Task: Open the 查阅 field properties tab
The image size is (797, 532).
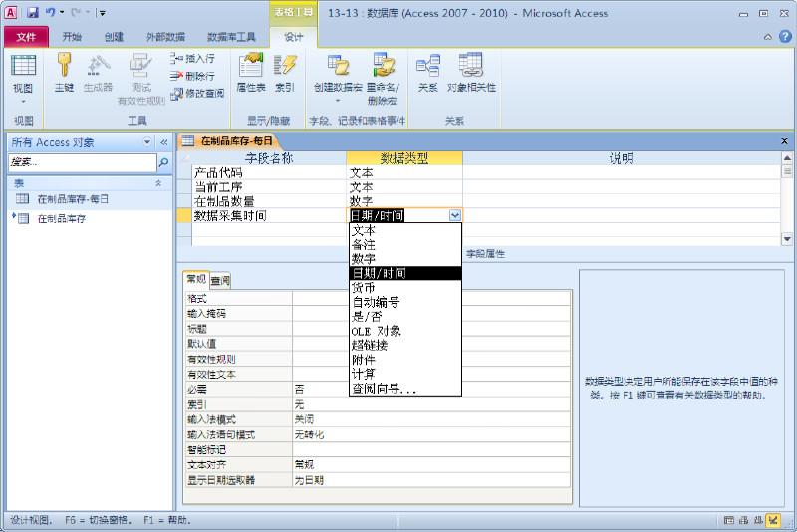Action: (220, 280)
